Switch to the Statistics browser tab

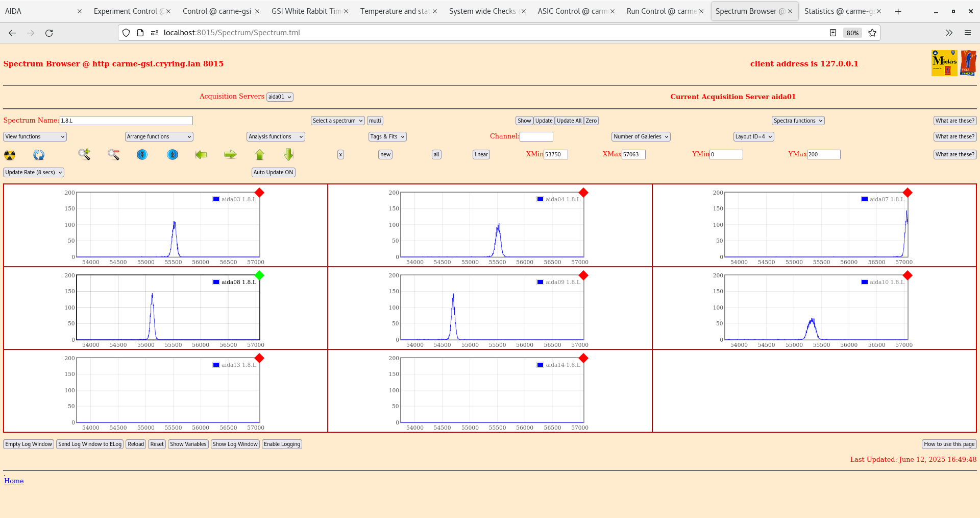click(839, 11)
